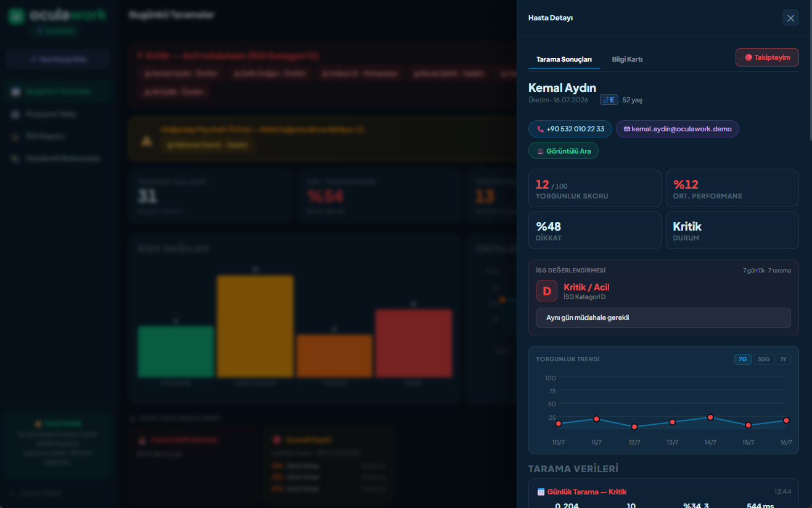Open the Bilgi Kartı tab

point(627,59)
